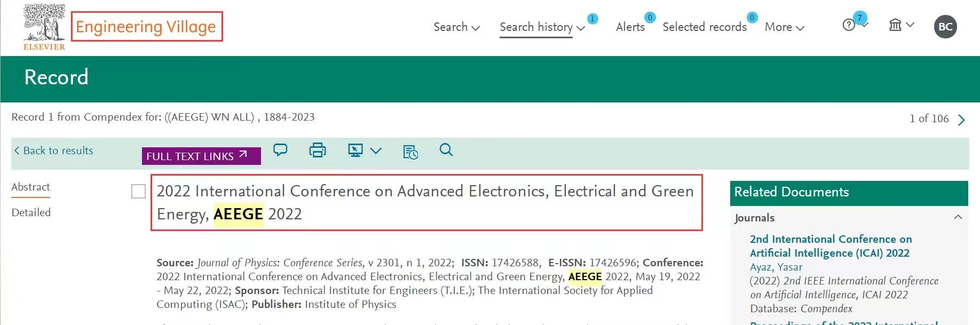Click the download record monitor icon
This screenshot has height=325, width=980.
[355, 150]
